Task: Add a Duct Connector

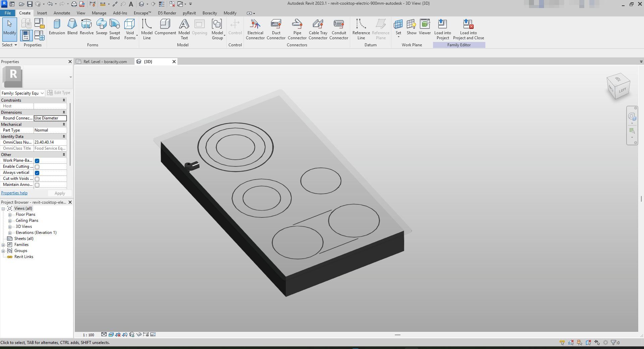Action: tap(276, 29)
